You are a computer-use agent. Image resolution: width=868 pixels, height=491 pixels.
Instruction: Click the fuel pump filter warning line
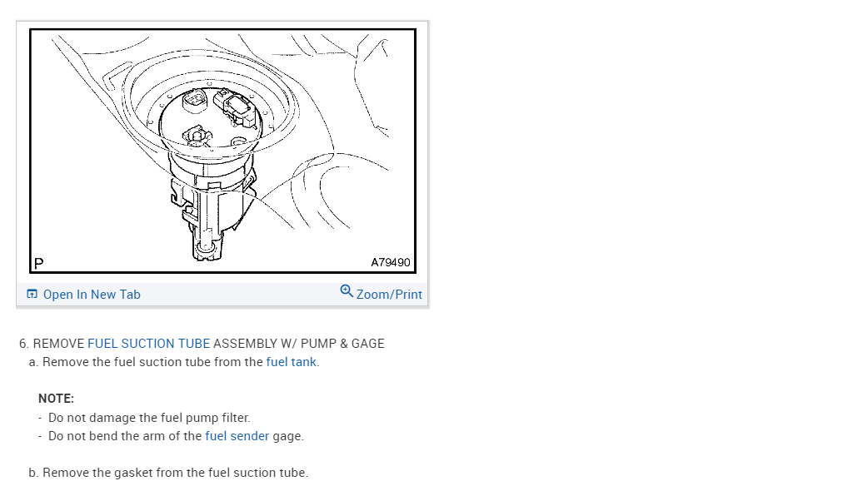tap(149, 418)
